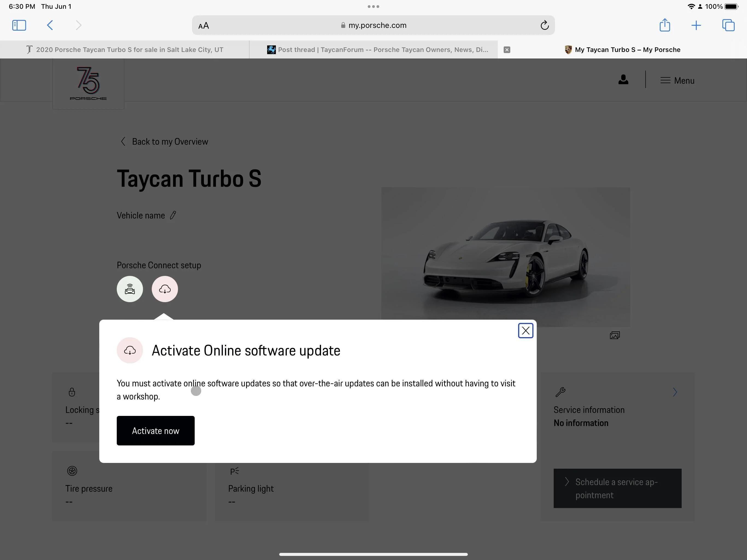
Task: Click the Taycan Turbo S heading
Action: [189, 178]
